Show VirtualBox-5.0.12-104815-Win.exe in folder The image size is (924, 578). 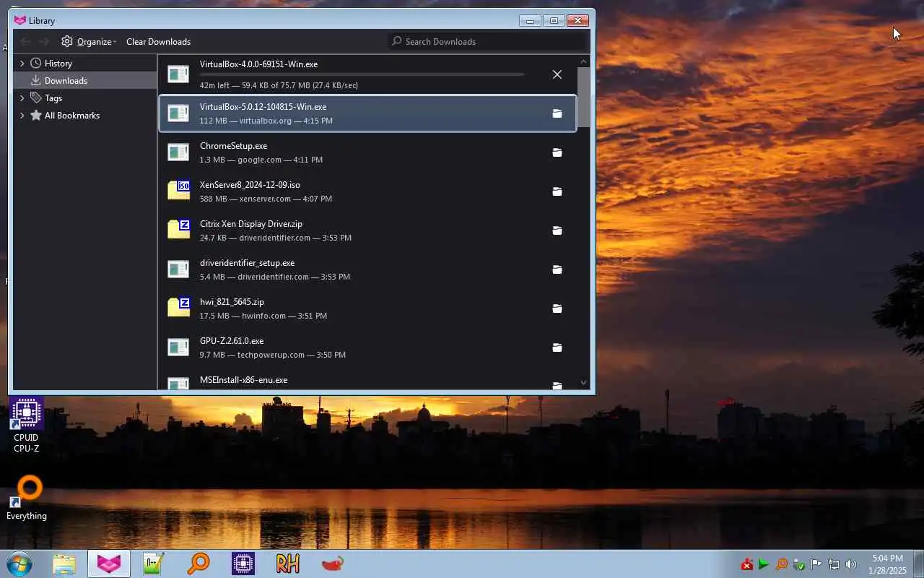[557, 113]
